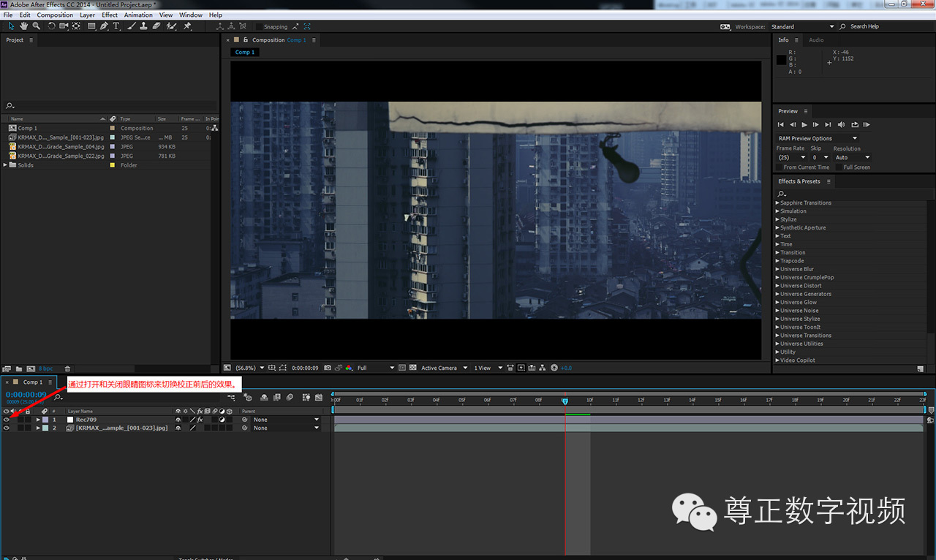The image size is (936, 560).
Task: Expand the Rec709 layer properties
Action: click(x=38, y=420)
